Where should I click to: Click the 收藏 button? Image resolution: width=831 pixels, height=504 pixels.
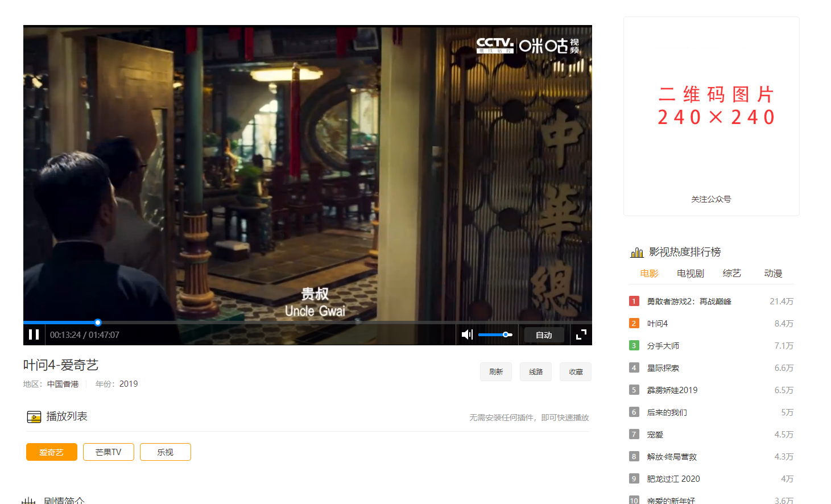pyautogui.click(x=576, y=371)
